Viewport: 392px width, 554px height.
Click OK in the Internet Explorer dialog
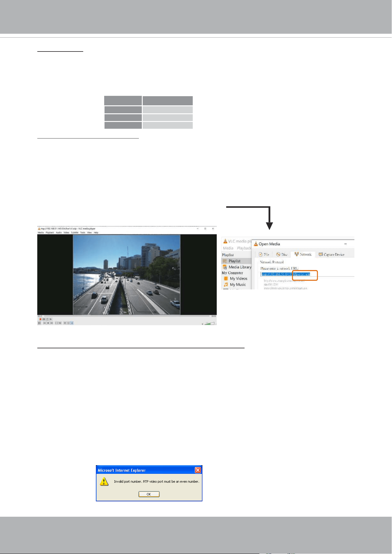pyautogui.click(x=149, y=494)
